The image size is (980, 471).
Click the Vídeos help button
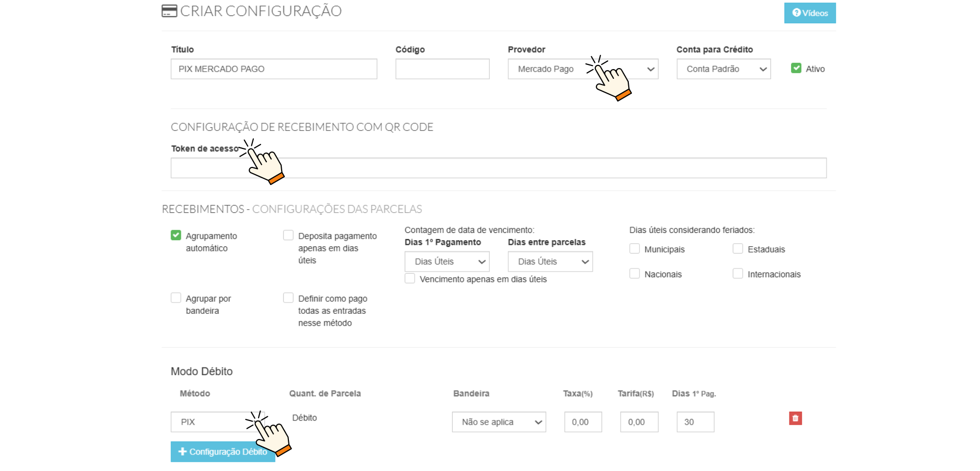click(810, 13)
